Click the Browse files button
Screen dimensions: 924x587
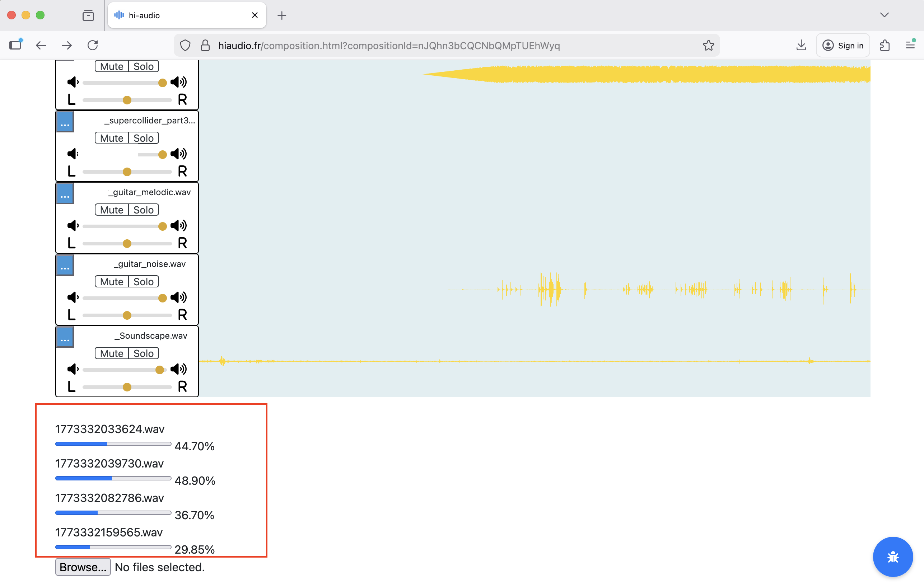83,567
